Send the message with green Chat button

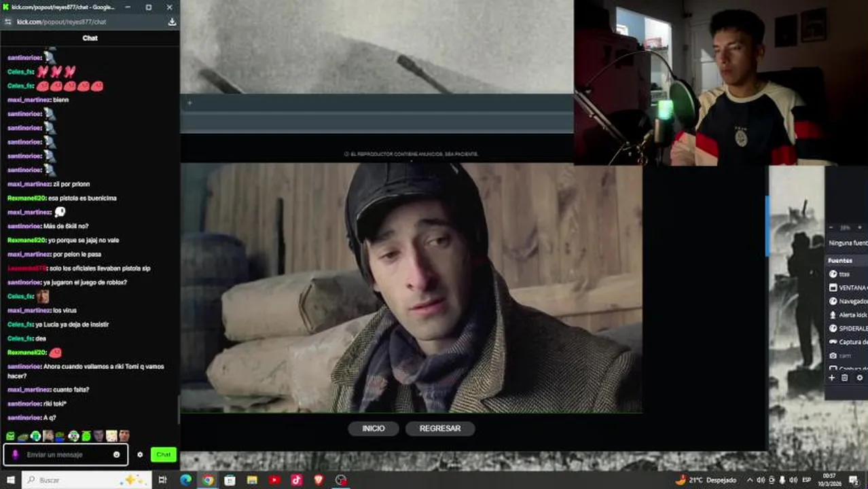(164, 454)
